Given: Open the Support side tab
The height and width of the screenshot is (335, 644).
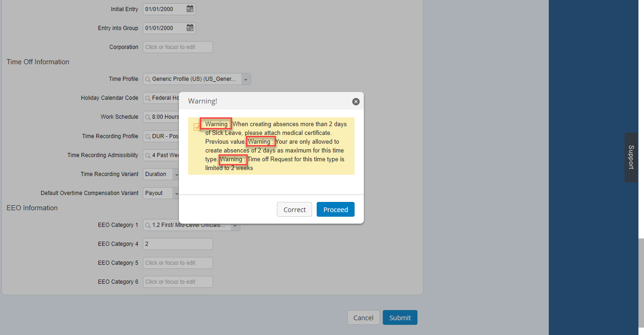Looking at the screenshot, I should point(631,158).
